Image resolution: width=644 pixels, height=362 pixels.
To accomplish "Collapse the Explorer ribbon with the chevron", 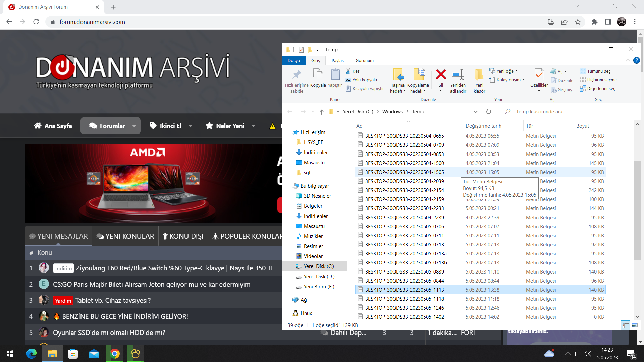I will click(x=628, y=60).
